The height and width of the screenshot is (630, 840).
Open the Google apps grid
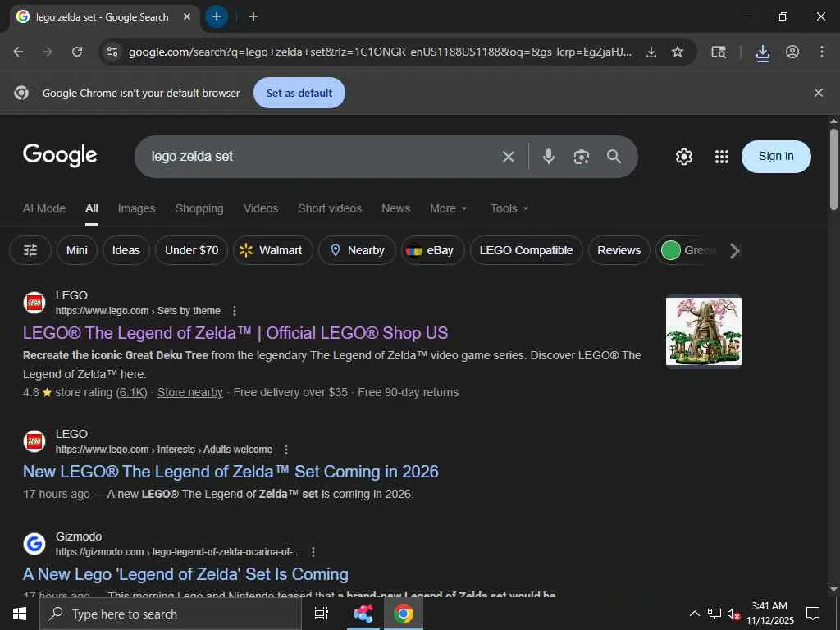pos(722,157)
